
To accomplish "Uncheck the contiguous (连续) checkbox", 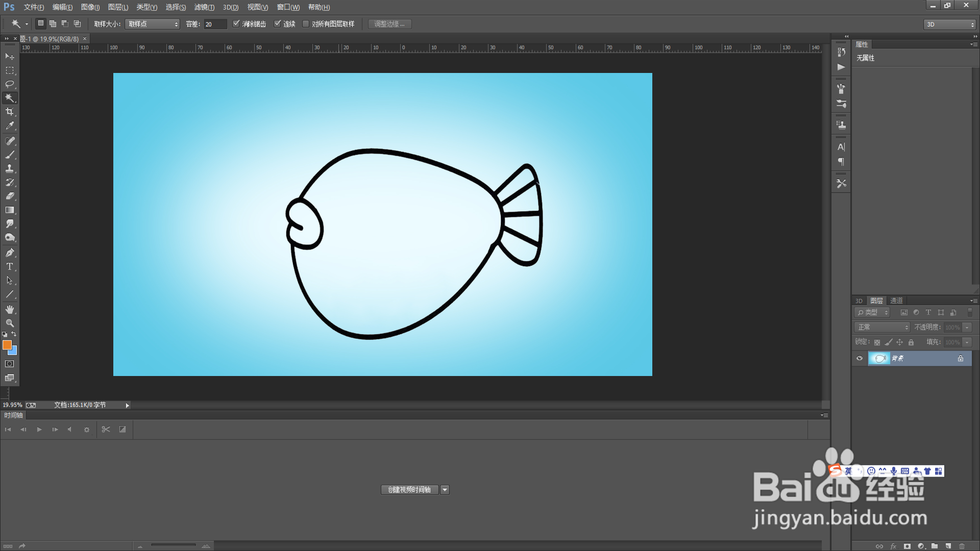I will (x=278, y=23).
